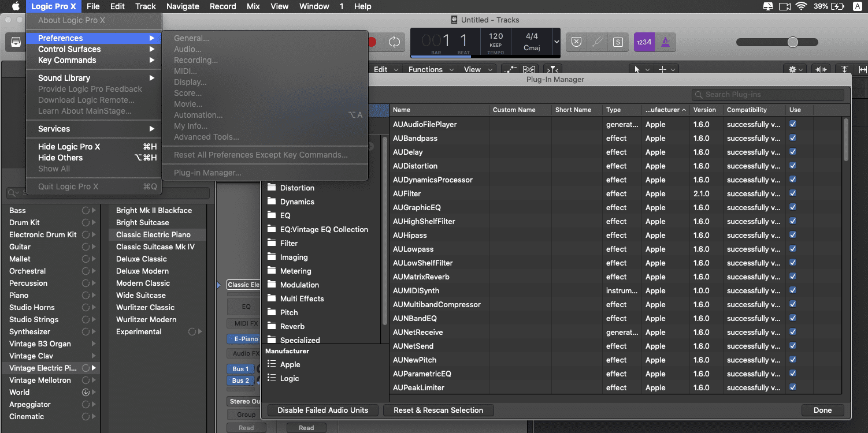The height and width of the screenshot is (433, 868).
Task: Uncheck Use for AUMIDISynth
Action: point(793,290)
